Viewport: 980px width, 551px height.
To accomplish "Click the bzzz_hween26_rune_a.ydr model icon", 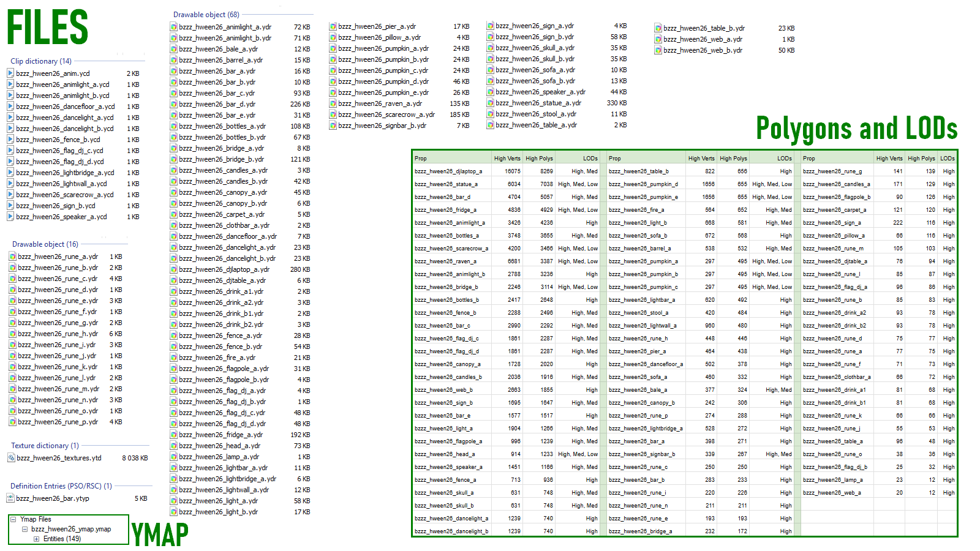I will pos(12,257).
